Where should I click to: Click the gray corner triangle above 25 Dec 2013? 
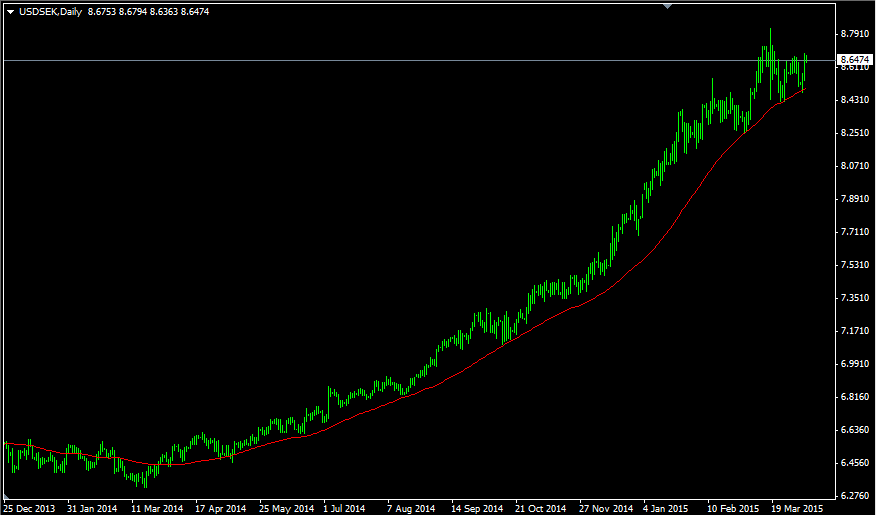(x=6, y=497)
